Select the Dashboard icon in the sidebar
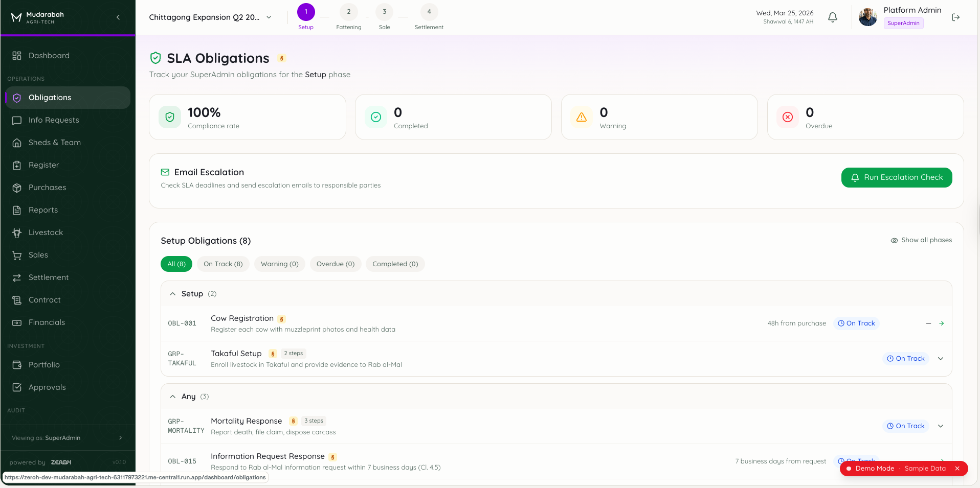The width and height of the screenshot is (980, 488). click(x=17, y=55)
